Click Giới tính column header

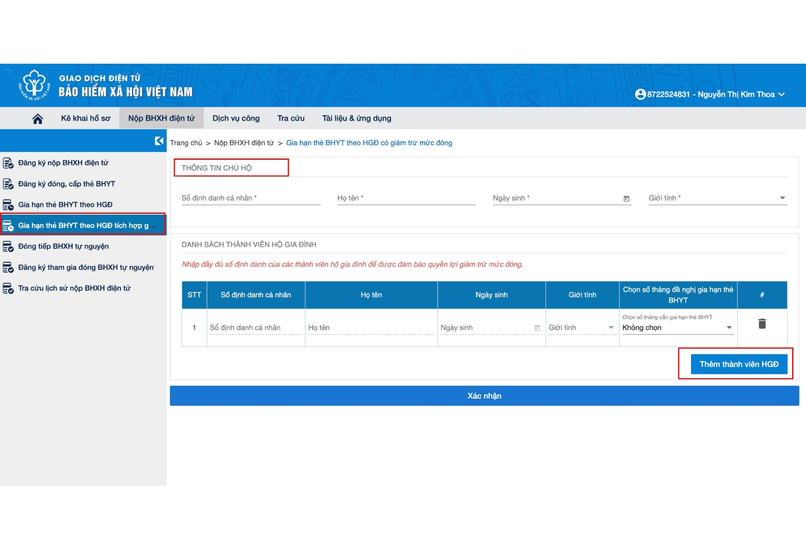tap(582, 295)
